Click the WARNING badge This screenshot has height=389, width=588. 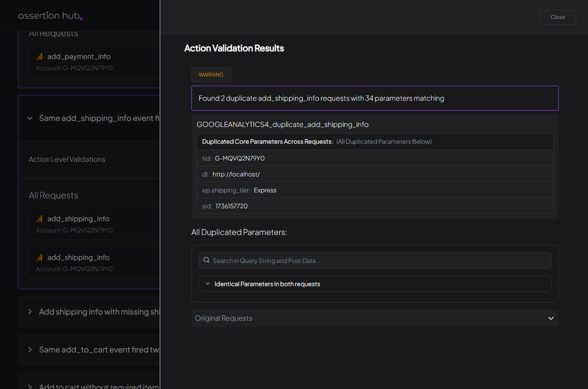pyautogui.click(x=211, y=75)
